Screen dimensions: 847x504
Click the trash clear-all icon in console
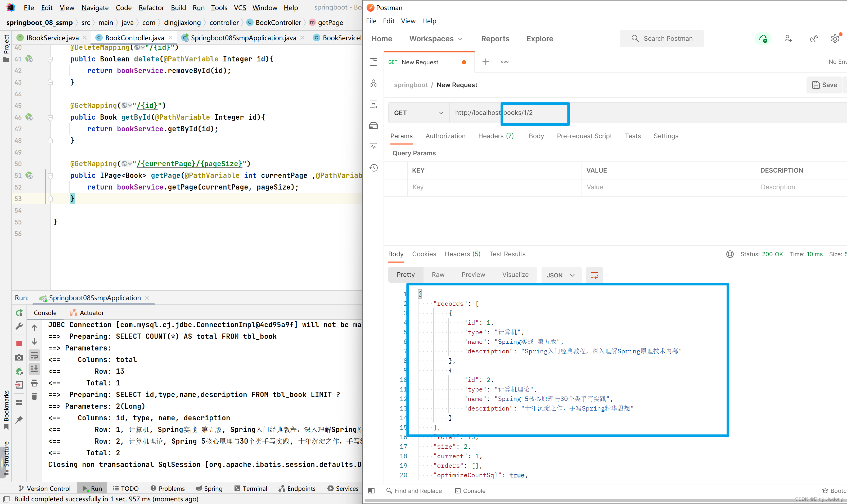(34, 396)
